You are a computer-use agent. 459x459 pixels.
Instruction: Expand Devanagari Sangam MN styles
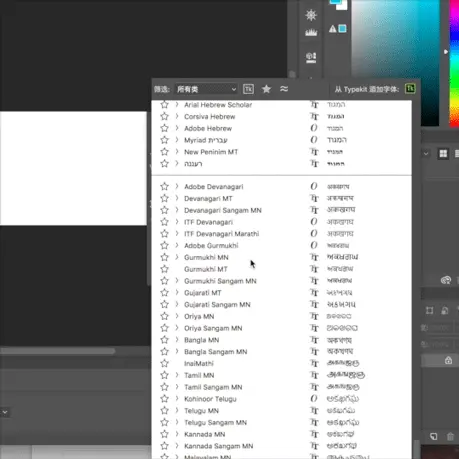coord(177,210)
